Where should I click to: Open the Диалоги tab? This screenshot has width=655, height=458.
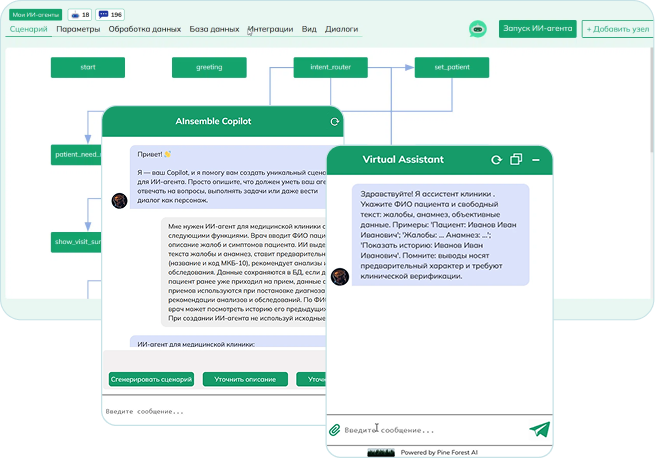pyautogui.click(x=341, y=29)
